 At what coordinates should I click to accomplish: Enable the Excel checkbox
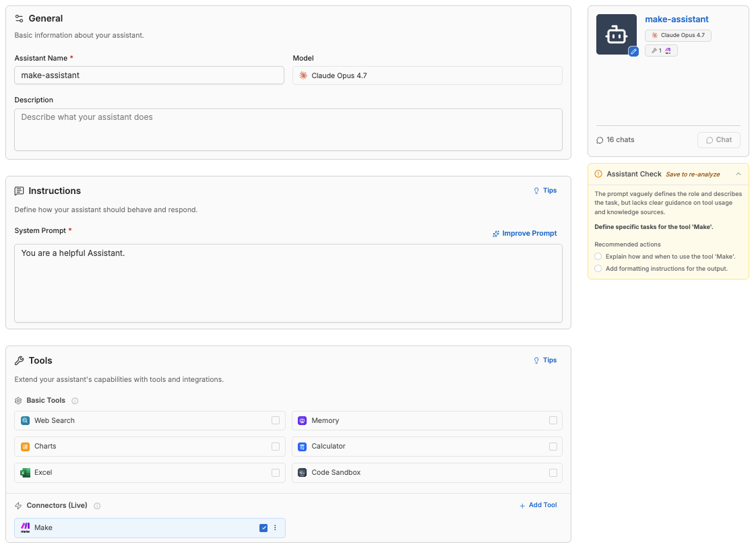tap(276, 472)
